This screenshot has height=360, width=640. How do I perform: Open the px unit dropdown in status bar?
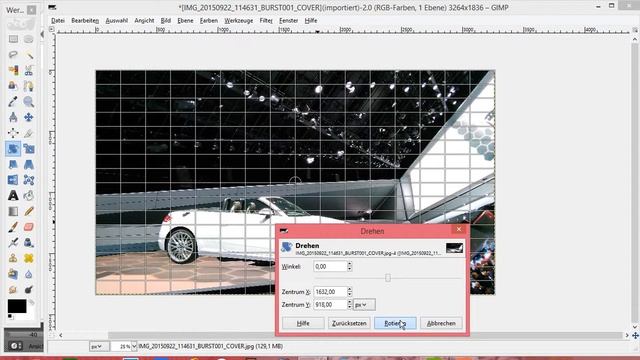[99, 347]
